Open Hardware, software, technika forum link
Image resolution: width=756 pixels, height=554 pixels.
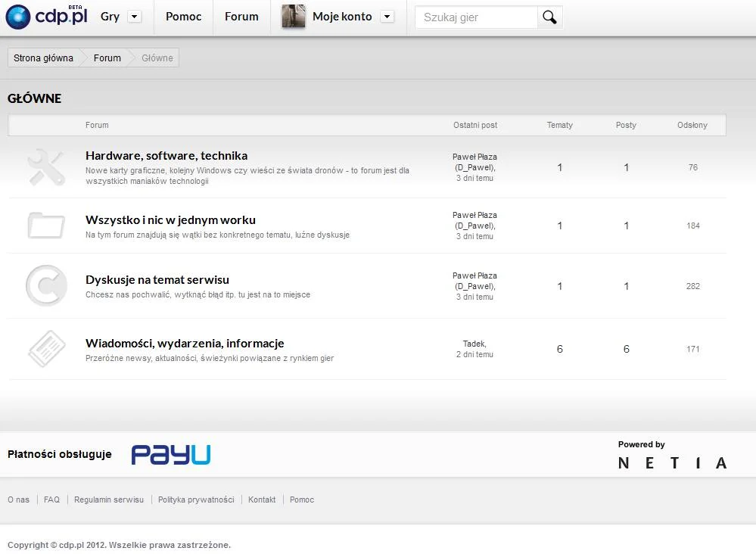click(166, 156)
